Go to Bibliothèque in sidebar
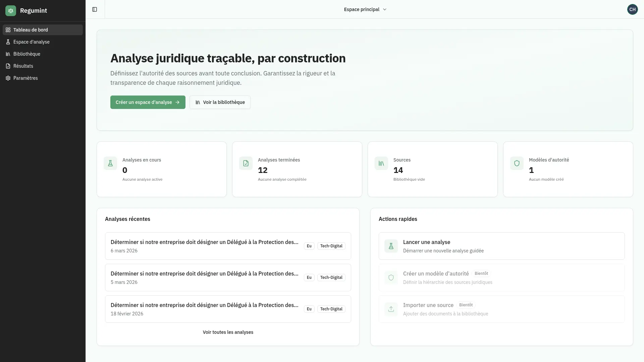Screen dimensions: 644x362 [43, 54]
